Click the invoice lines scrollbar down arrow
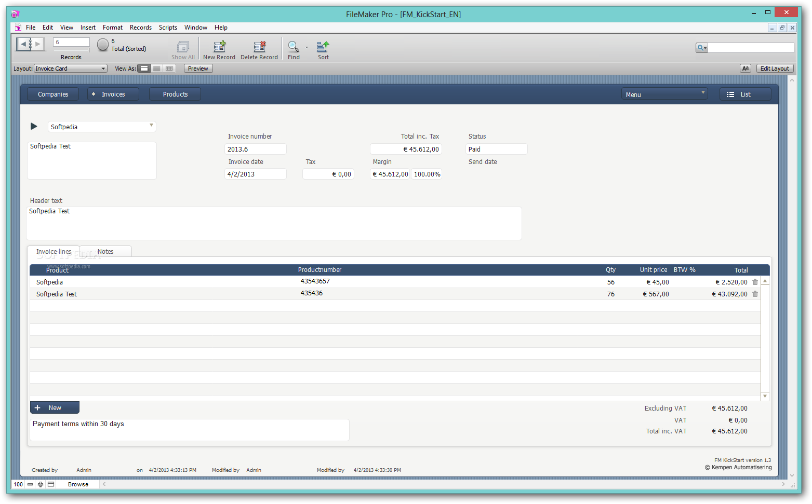This screenshot has height=504, width=812. pyautogui.click(x=765, y=396)
